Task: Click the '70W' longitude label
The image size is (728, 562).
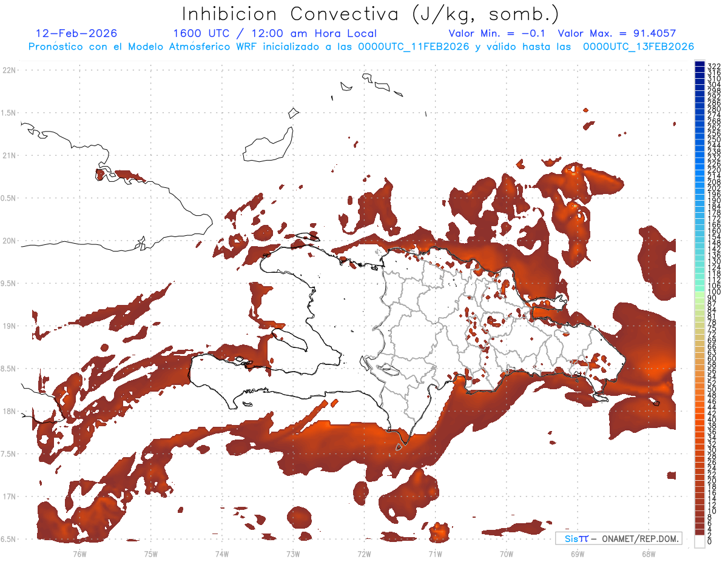Action: 506,554
